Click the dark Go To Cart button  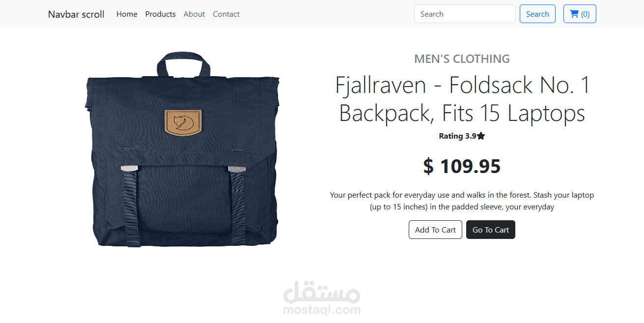pos(491,230)
